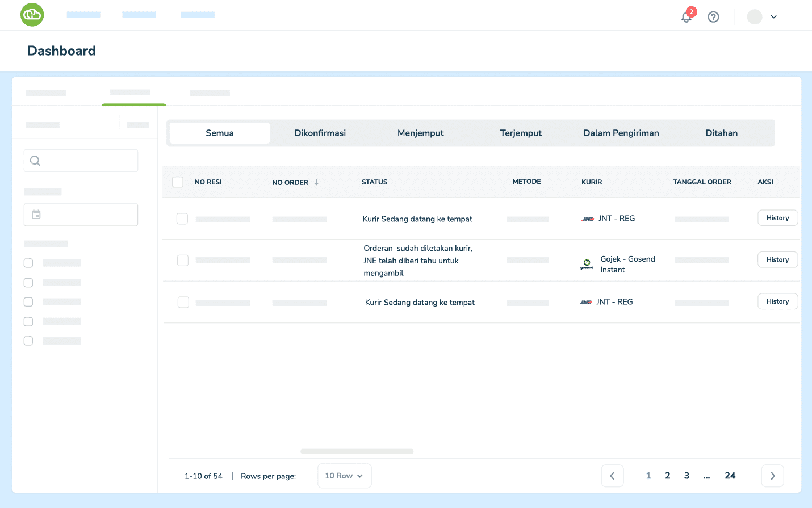Open the notification bell with 2 alerts
This screenshot has width=812, height=508.
(686, 17)
